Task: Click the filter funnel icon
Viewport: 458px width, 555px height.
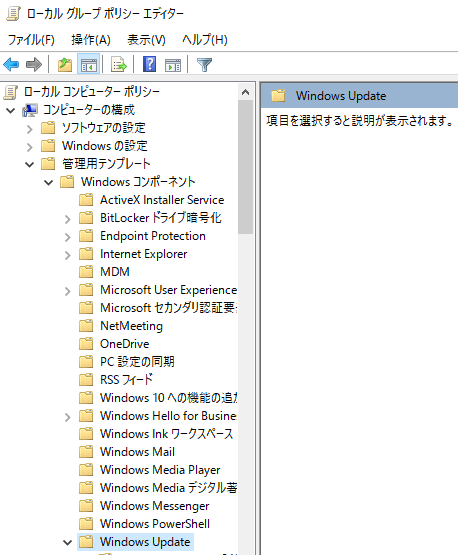Action: point(204,65)
